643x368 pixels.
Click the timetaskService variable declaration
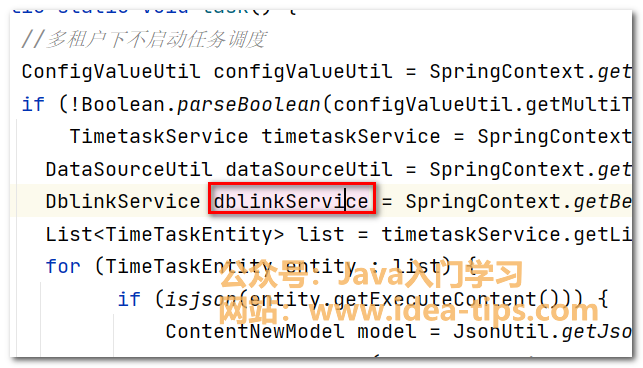(351, 137)
